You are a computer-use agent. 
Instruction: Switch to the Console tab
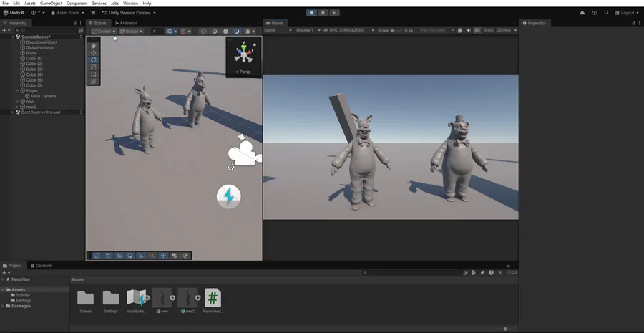(41, 266)
